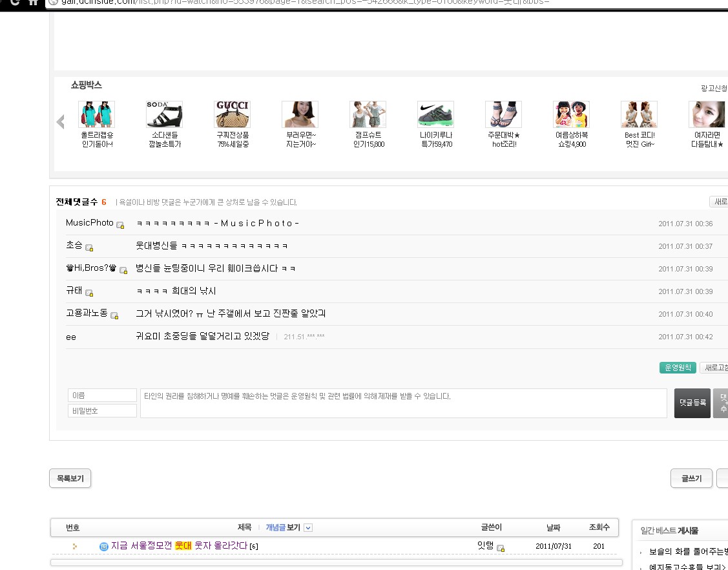Image resolution: width=728 pixels, height=570 pixels.
Task: Click the 광고신청 link
Action: coord(714,89)
